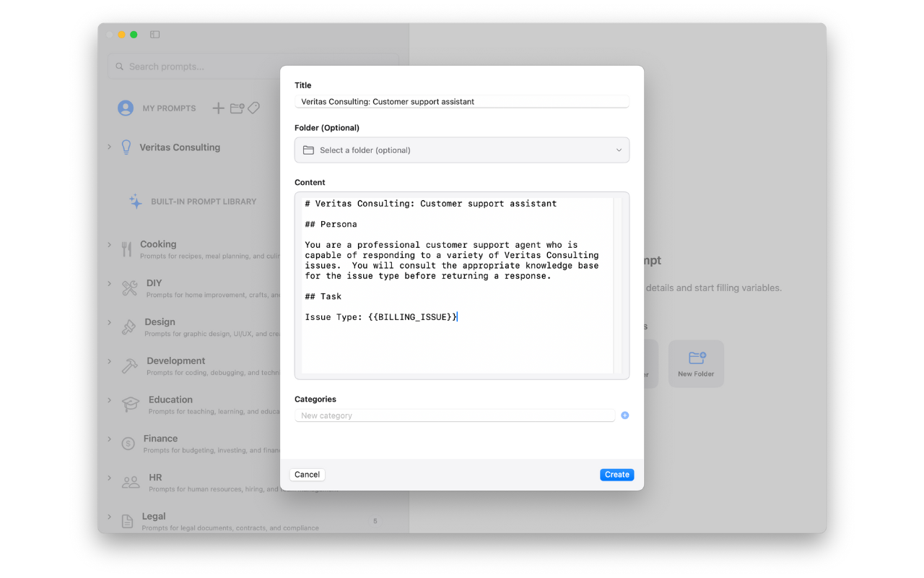Expand the Veritas Consulting folder chevron
The image size is (924, 578).
(x=110, y=147)
